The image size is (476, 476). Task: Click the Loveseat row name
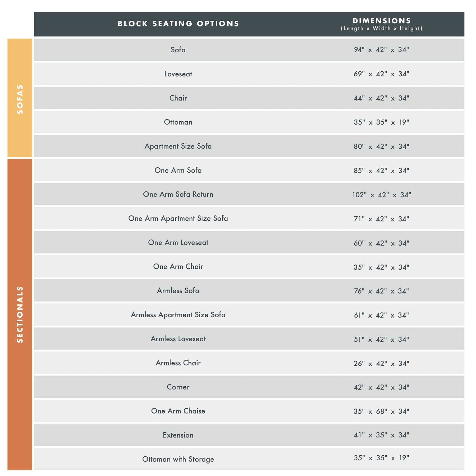178,74
